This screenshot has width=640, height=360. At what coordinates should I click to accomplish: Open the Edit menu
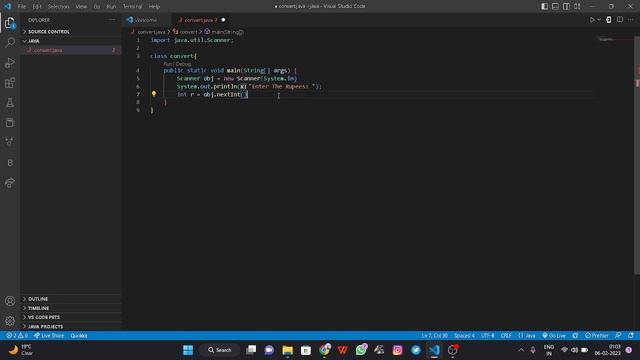[x=37, y=6]
